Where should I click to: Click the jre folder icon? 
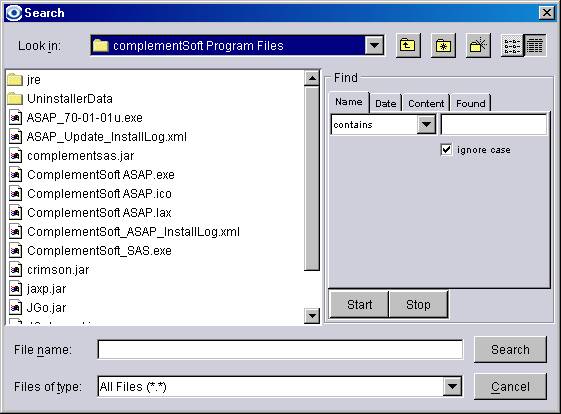(15, 79)
